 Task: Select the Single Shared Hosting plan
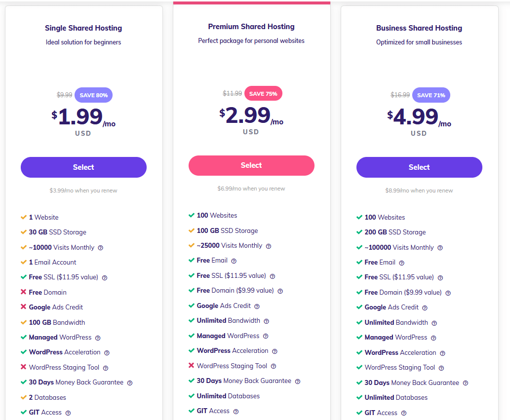83,167
